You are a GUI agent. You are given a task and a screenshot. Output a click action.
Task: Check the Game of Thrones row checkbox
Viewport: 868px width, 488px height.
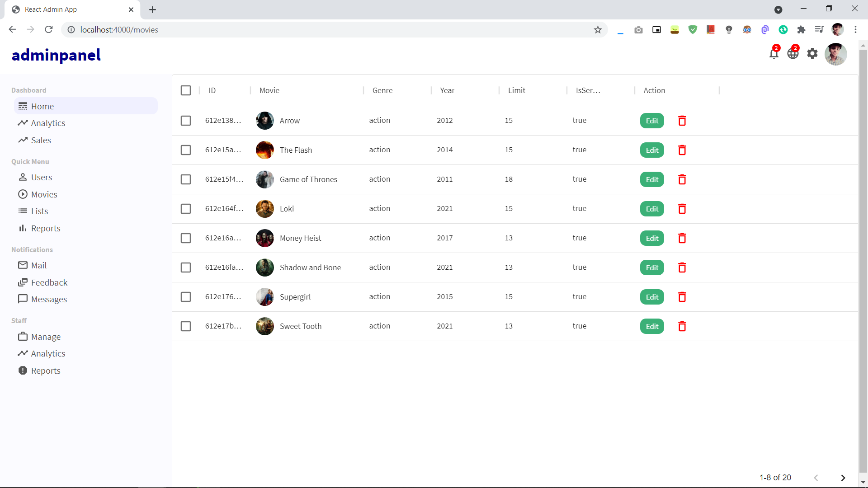coord(186,179)
